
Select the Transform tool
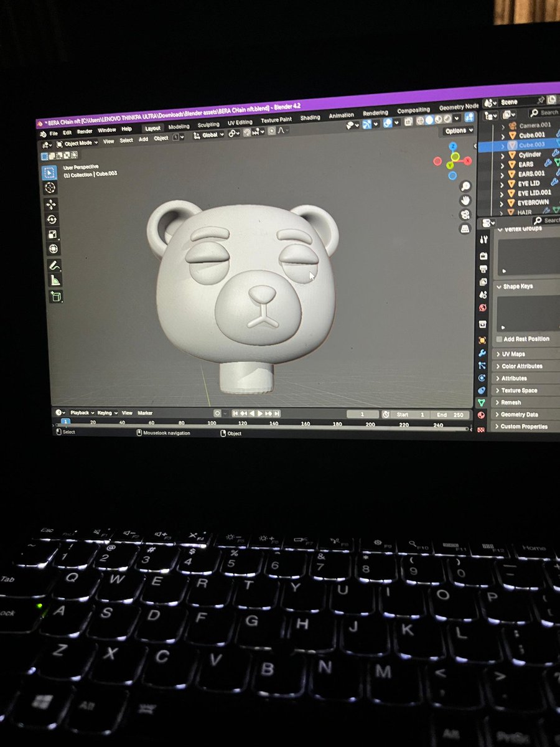[x=54, y=249]
